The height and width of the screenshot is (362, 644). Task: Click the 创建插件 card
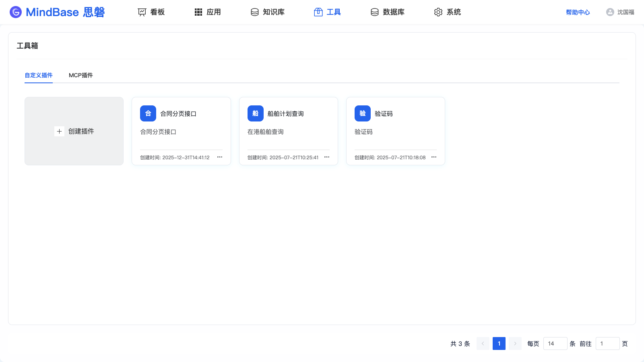pyautogui.click(x=74, y=131)
